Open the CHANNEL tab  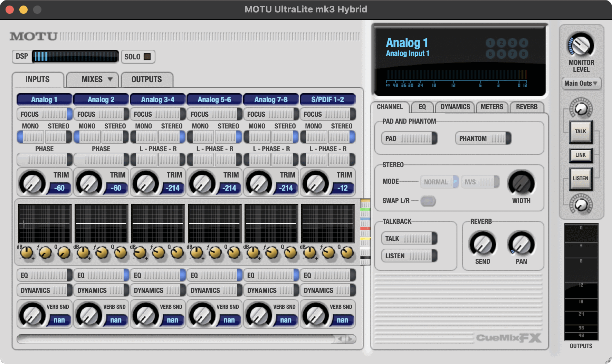pyautogui.click(x=390, y=107)
